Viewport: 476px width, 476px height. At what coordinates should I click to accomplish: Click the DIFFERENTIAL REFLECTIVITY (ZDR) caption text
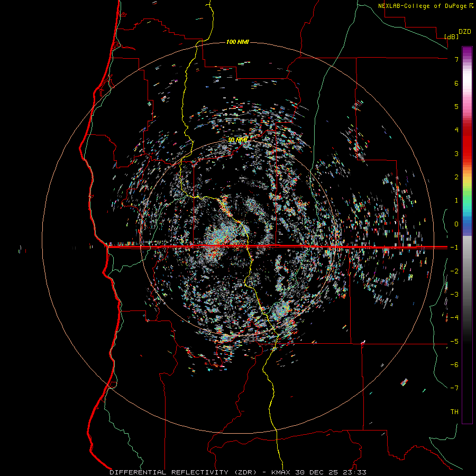click(184, 472)
